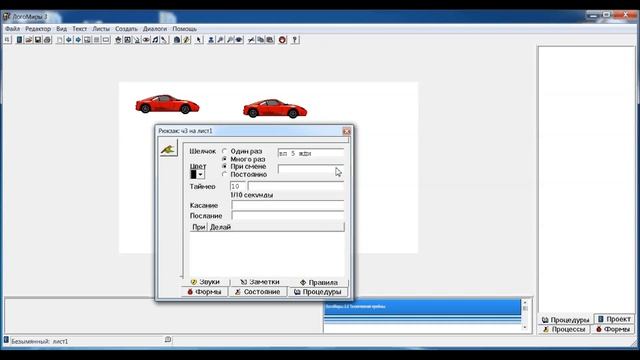640x360 pixels.
Task: Click the pencil drawing tools icon
Action: click(187, 40)
